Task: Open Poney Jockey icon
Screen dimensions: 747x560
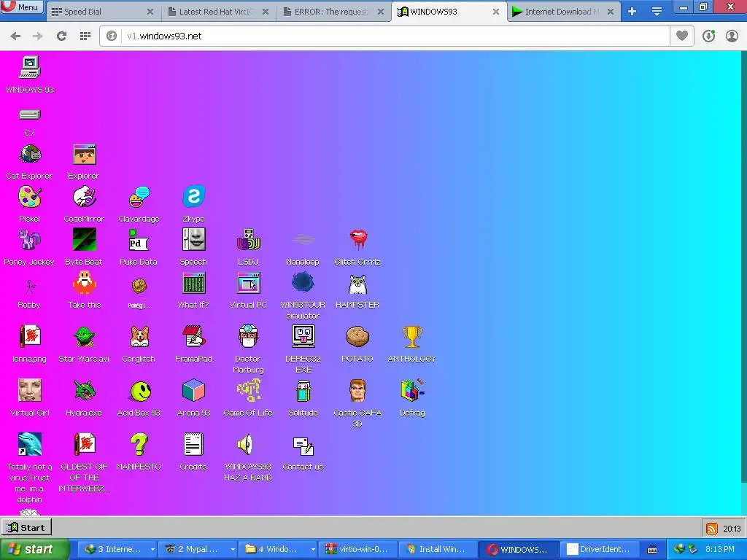Action: [29, 239]
